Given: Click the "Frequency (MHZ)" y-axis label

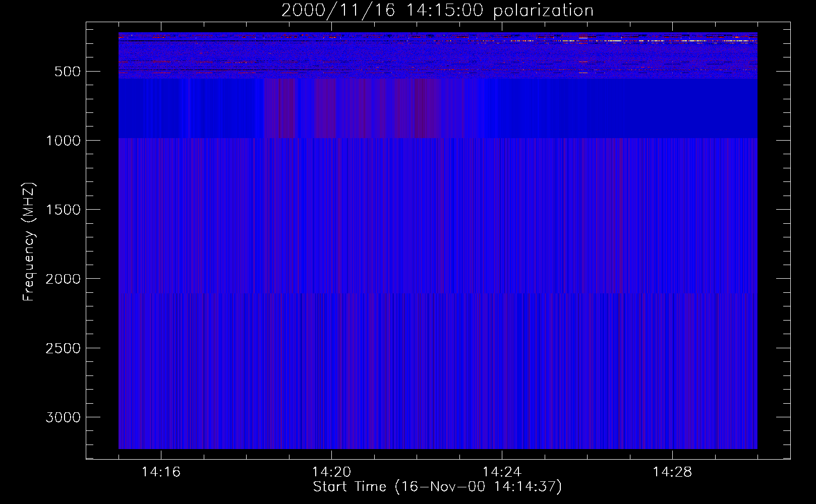Looking at the screenshot, I should 29,242.
